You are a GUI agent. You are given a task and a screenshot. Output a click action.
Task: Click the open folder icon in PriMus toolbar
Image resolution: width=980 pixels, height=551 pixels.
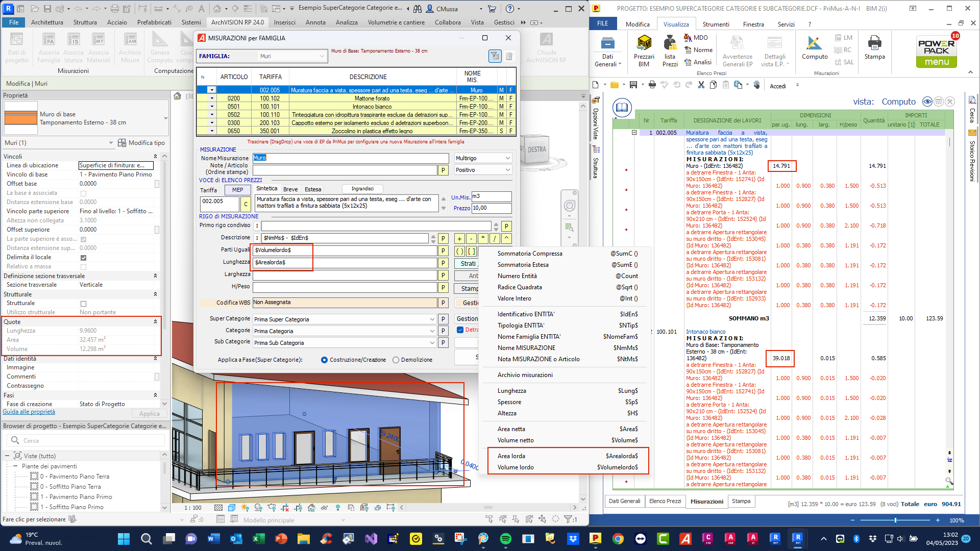[x=615, y=85]
